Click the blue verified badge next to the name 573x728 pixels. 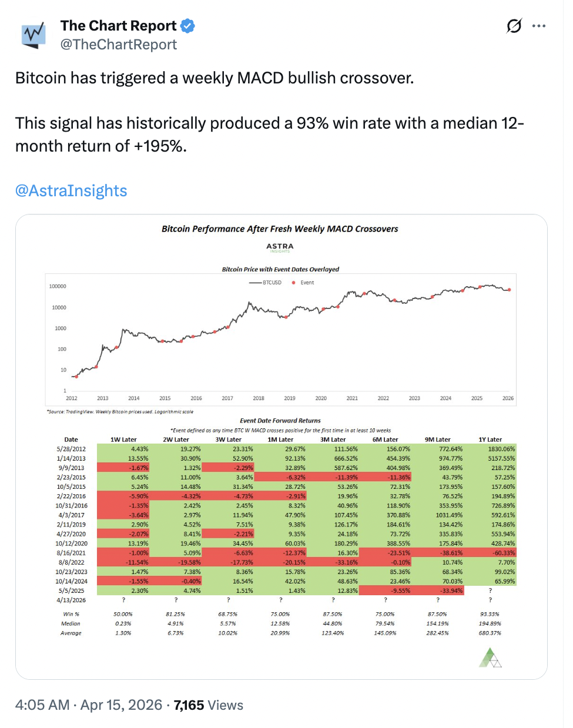click(x=187, y=25)
